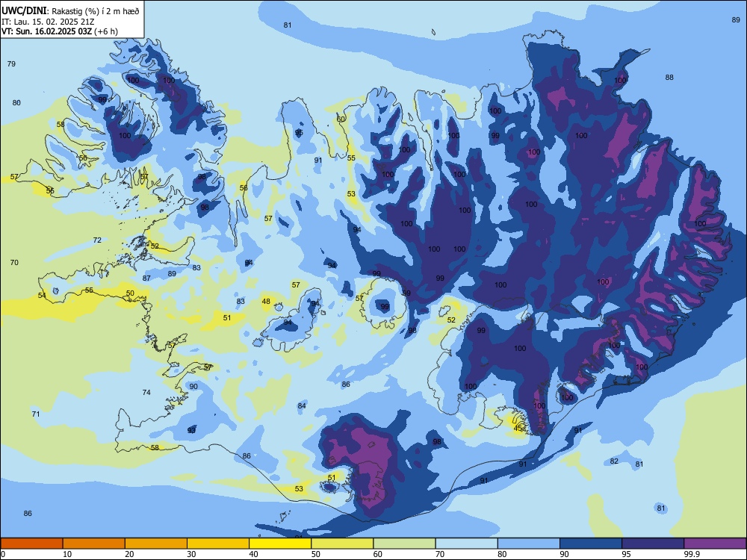Click the purple above-99.9 legend swatch
This screenshot has width=747, height=560.
[715, 544]
